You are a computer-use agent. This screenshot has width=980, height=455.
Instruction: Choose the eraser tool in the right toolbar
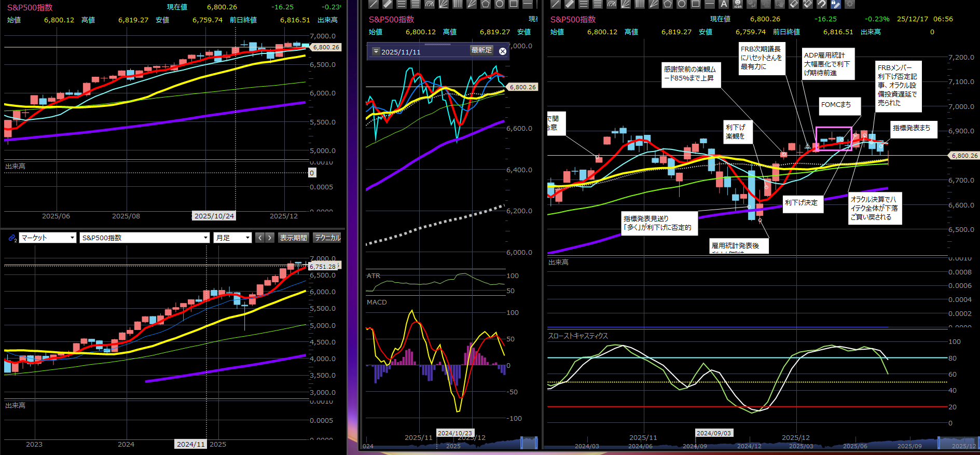point(794,4)
